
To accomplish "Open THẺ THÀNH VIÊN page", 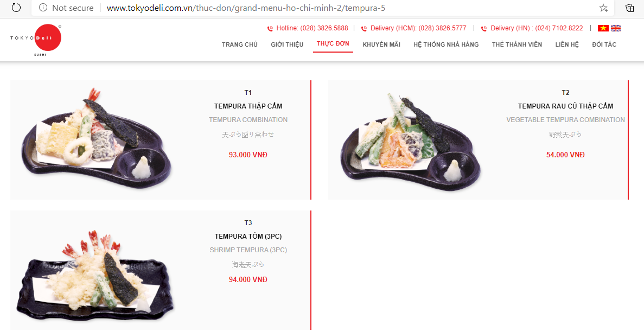I will [x=517, y=44].
